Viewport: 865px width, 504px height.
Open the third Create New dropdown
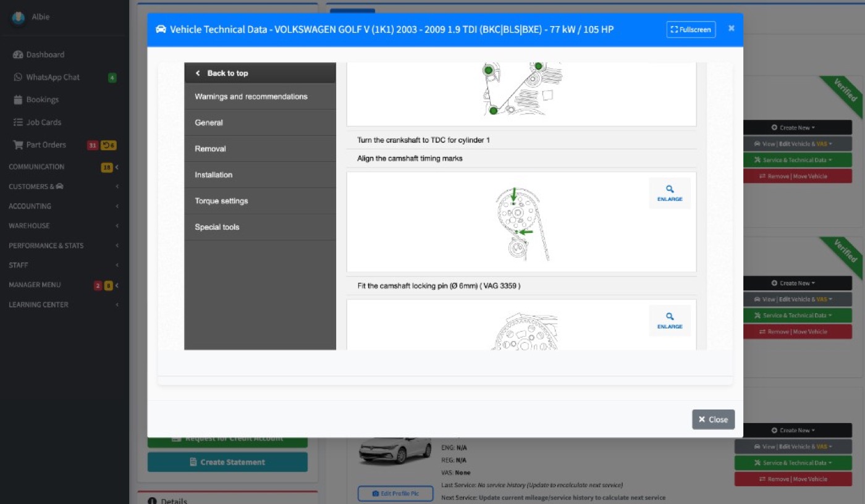(793, 430)
